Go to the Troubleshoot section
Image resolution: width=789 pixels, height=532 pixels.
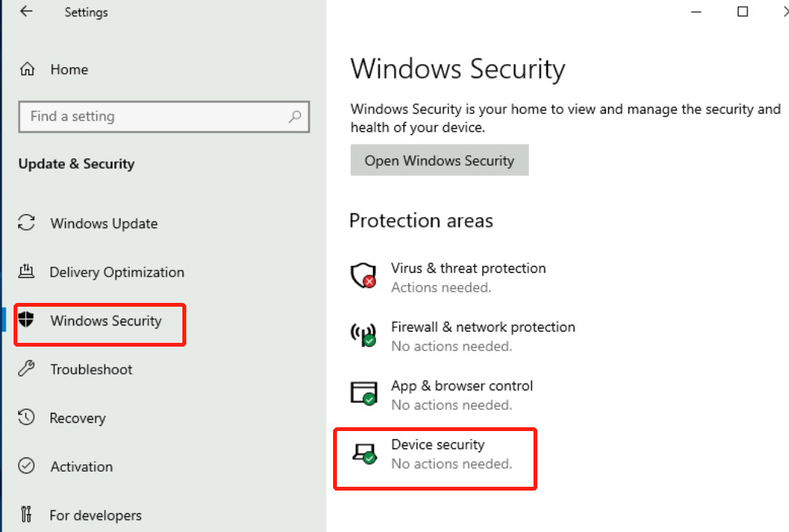pos(91,369)
